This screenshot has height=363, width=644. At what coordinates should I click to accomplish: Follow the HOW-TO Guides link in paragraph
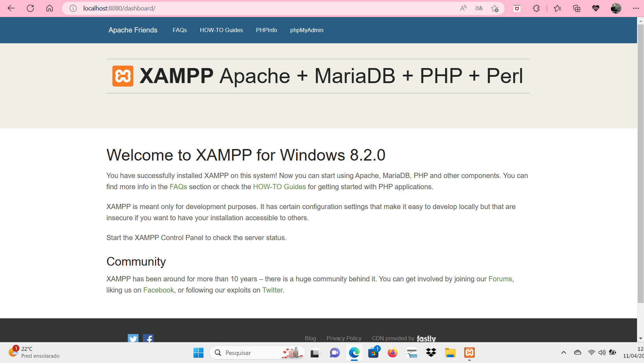[x=279, y=187]
